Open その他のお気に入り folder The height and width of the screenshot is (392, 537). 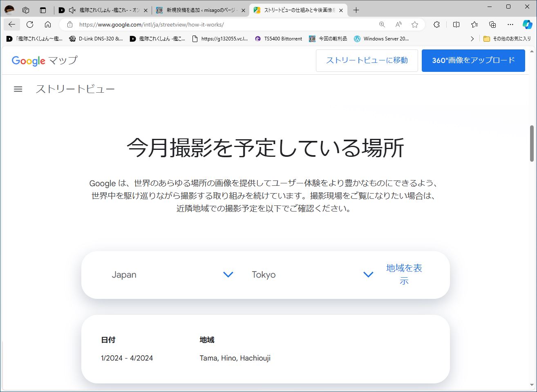click(x=507, y=39)
